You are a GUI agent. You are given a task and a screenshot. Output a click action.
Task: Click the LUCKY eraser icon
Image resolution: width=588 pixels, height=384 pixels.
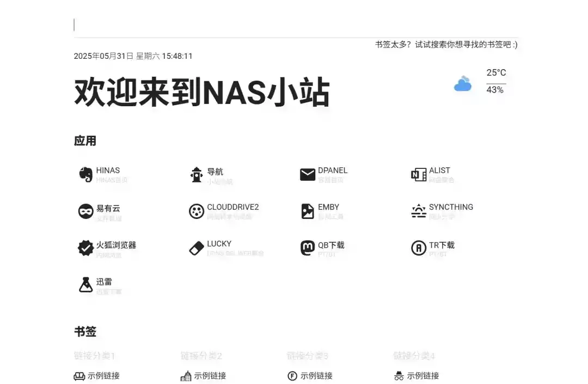pos(197,248)
